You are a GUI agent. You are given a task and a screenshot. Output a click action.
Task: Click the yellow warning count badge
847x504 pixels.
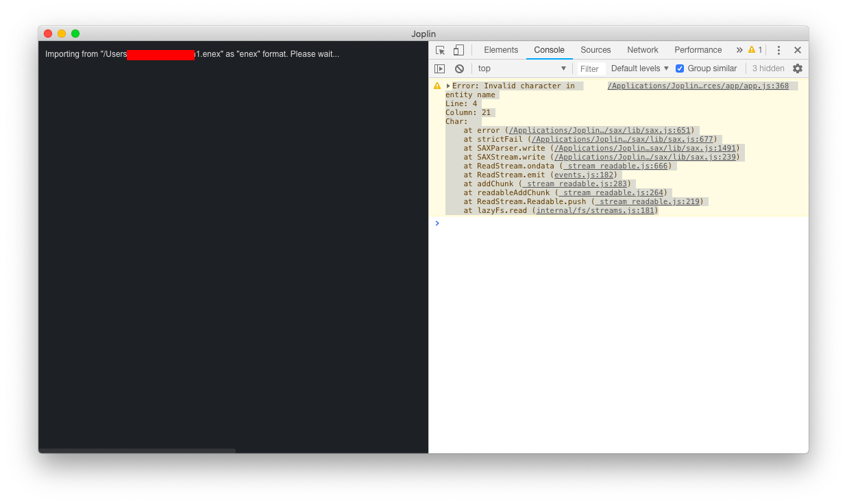(754, 49)
